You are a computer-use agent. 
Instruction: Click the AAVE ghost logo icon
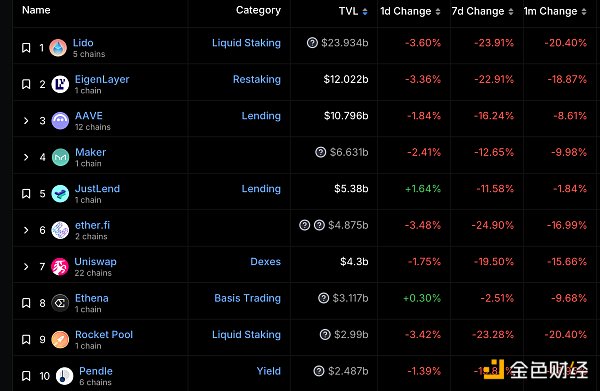[60, 121]
